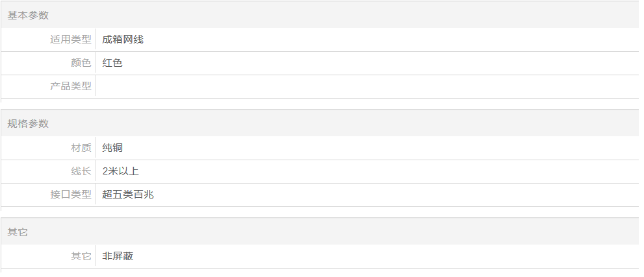This screenshot has height=277, width=644.
Task: Click the 2米以上 length value
Action: point(121,171)
